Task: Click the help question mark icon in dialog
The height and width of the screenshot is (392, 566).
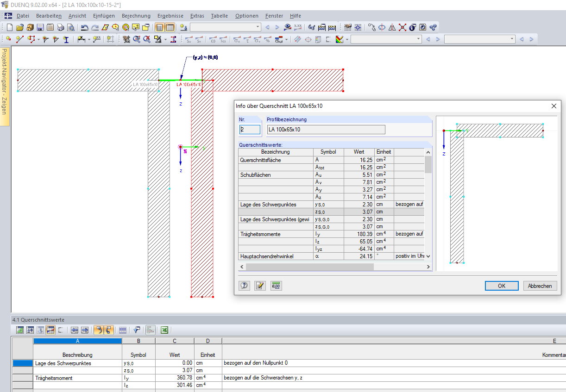Action: point(245,286)
